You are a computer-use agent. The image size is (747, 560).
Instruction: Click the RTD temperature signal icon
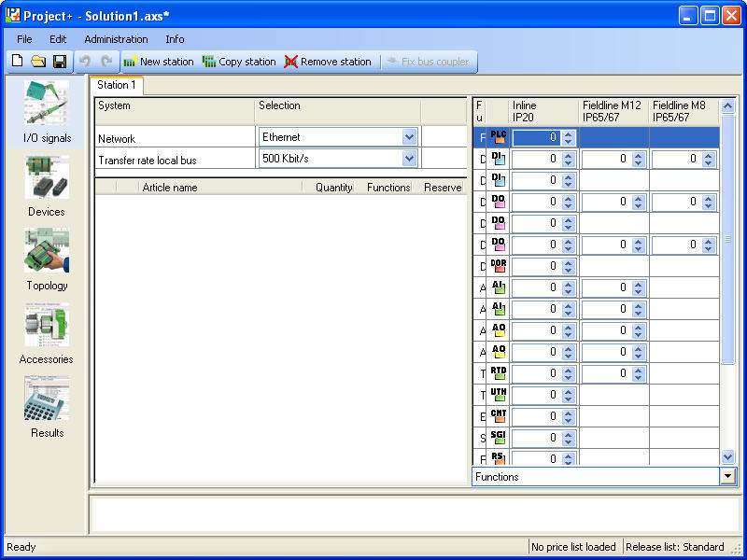click(498, 373)
